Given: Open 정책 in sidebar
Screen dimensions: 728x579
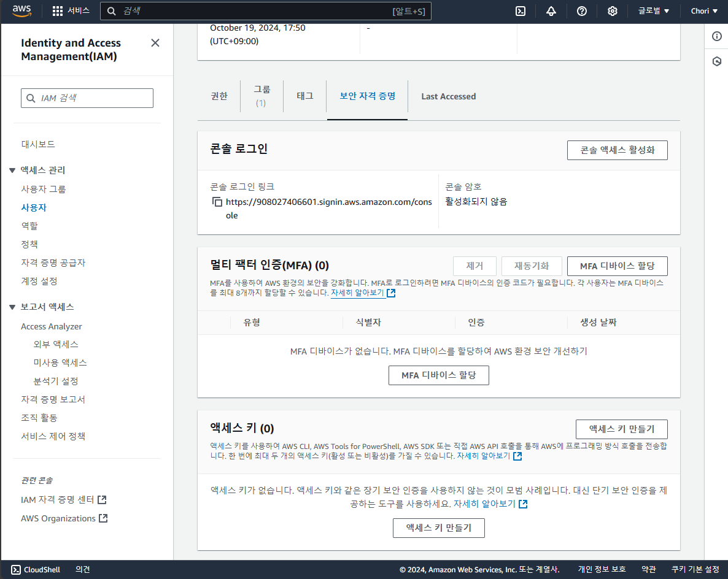Looking at the screenshot, I should tap(29, 244).
